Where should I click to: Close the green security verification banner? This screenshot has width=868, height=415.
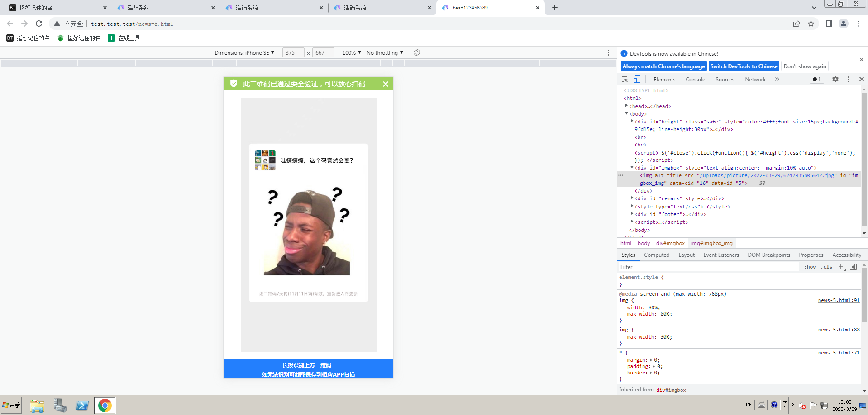tap(386, 84)
